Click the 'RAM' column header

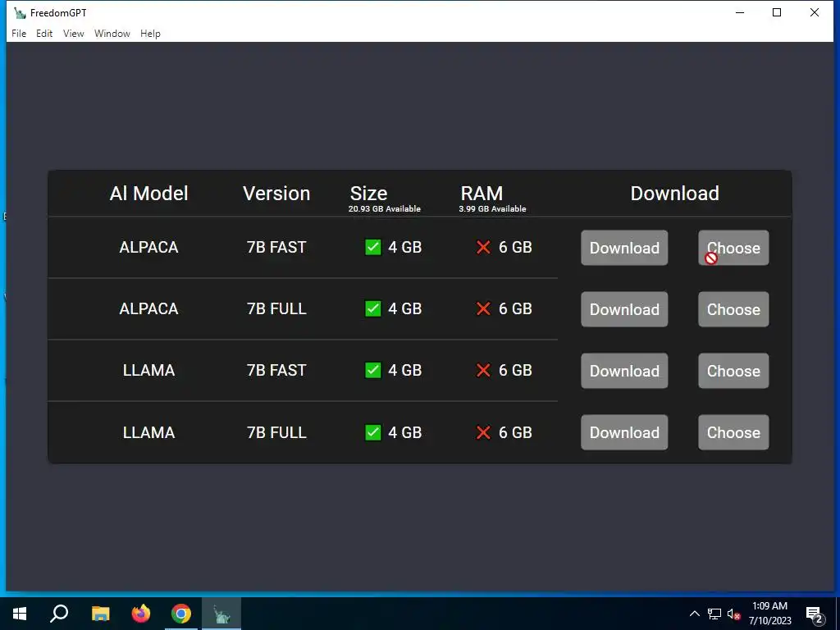tap(482, 193)
